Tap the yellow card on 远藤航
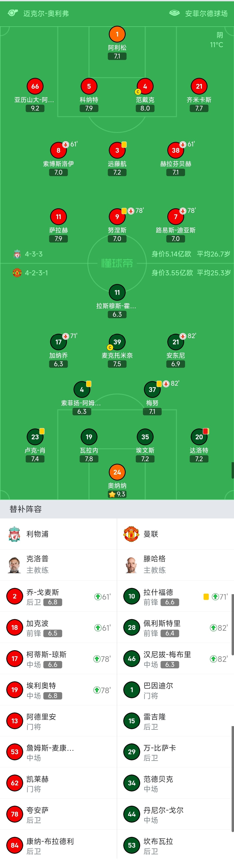The height and width of the screenshot is (868, 234). (x=124, y=144)
